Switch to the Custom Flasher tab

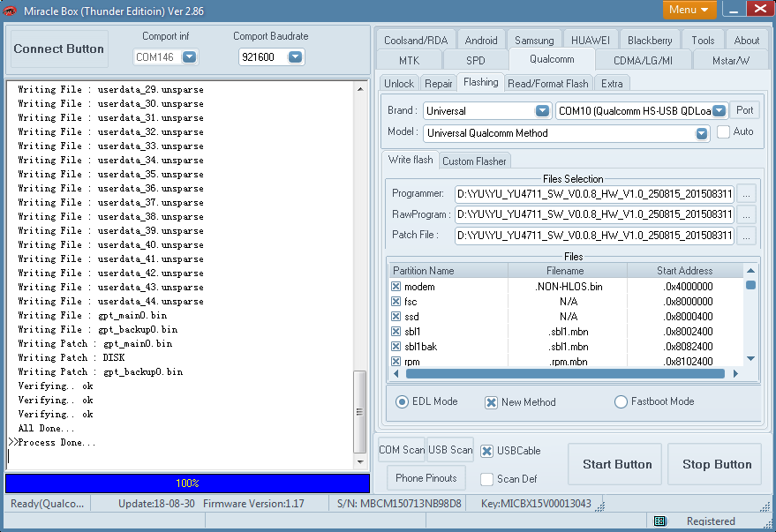[474, 161]
